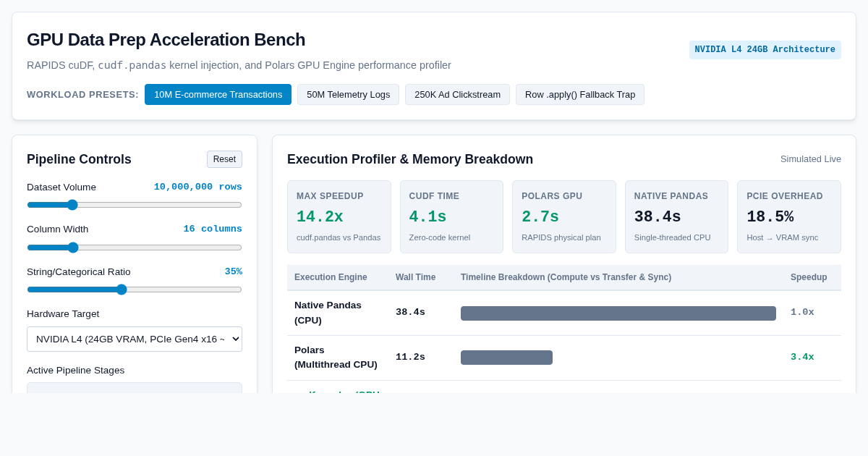The width and height of the screenshot is (868, 456).
Task: Click the Wall Time column header
Action: coord(415,277)
